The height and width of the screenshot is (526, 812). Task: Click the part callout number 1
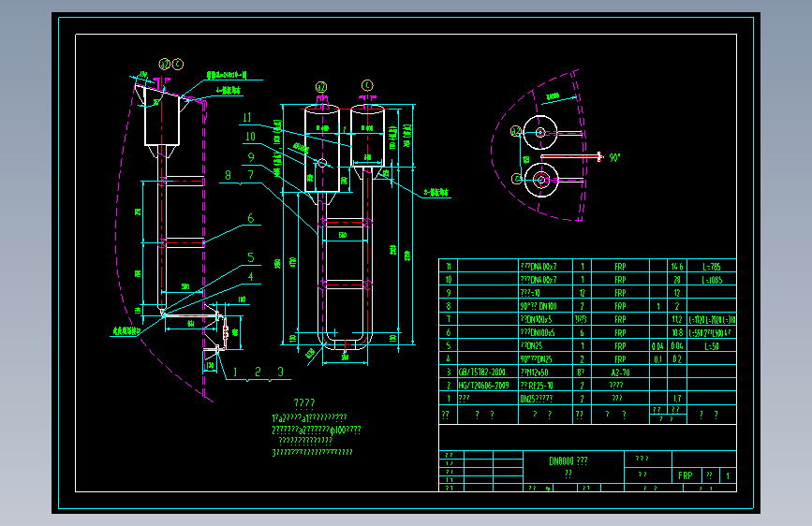[x=235, y=372]
